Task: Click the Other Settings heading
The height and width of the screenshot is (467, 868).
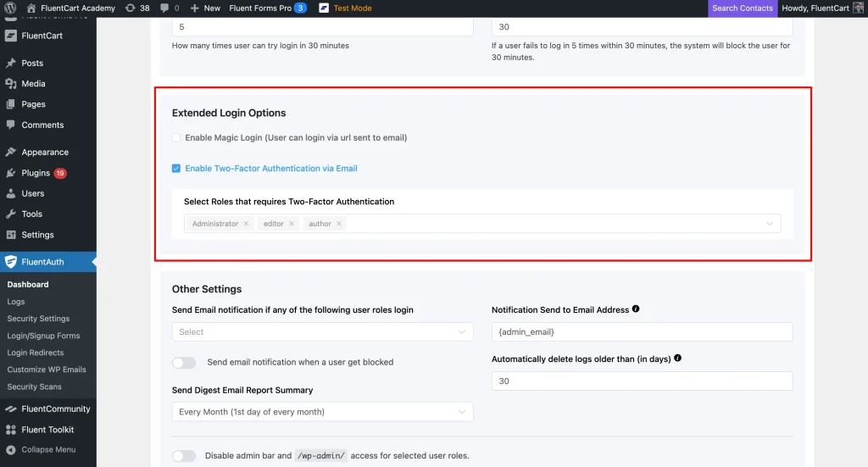Action: pyautogui.click(x=207, y=289)
